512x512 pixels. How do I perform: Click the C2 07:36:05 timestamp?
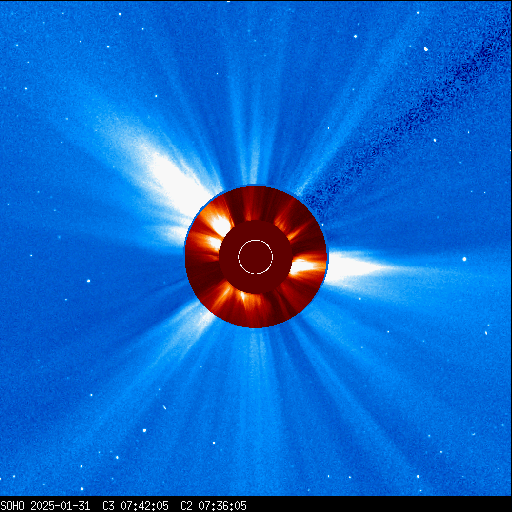[213, 506]
